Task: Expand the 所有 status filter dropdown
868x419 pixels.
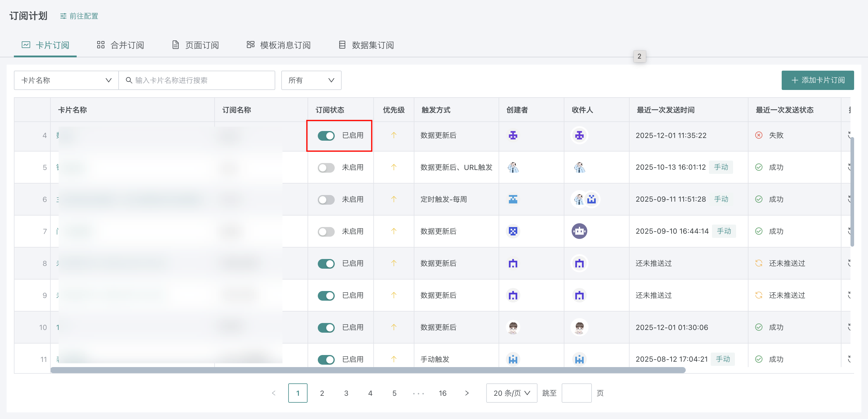Action: pyautogui.click(x=311, y=80)
